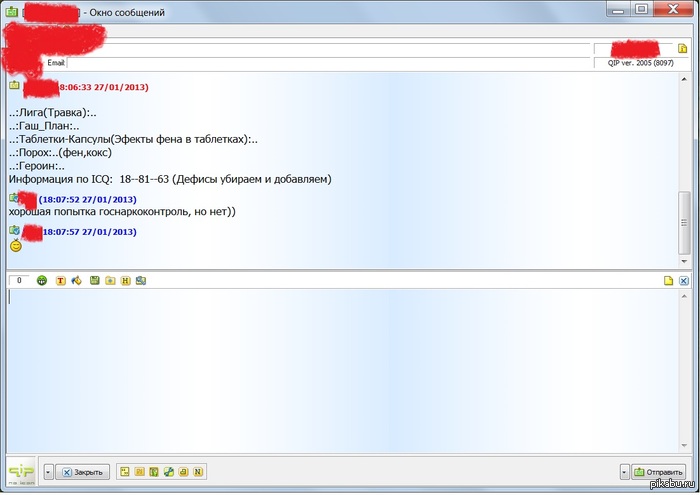Click the Отправить send button

[x=658, y=472]
